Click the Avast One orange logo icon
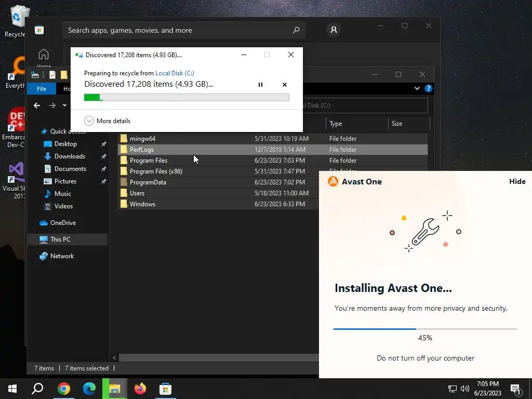The width and height of the screenshot is (532, 399). coord(333,181)
